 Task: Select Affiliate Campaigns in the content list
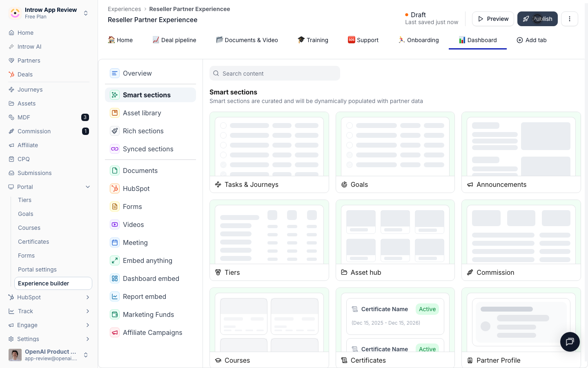[x=150, y=332]
